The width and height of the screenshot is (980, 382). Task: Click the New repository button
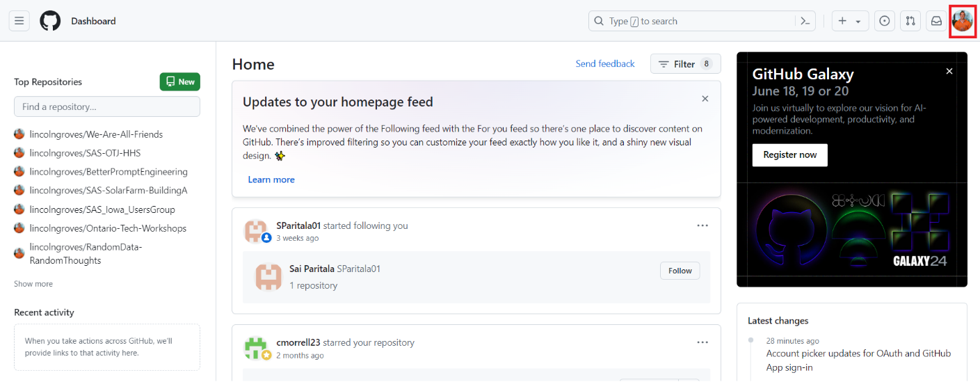(x=180, y=82)
